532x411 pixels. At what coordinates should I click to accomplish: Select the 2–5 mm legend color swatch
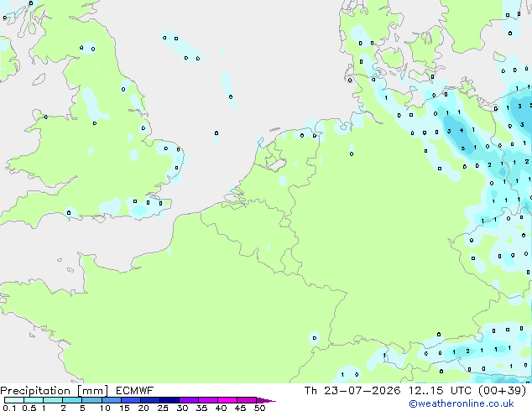tap(72, 400)
